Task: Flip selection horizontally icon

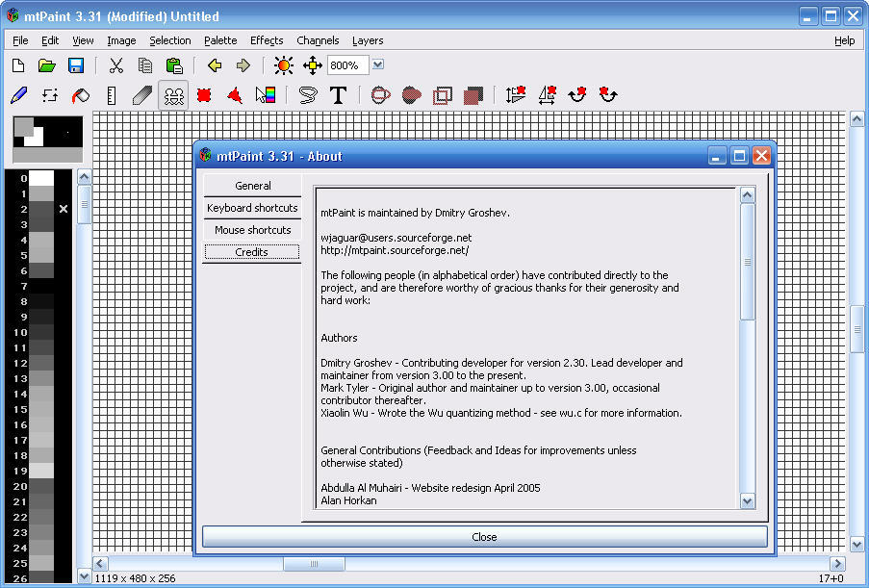Action: [547, 95]
